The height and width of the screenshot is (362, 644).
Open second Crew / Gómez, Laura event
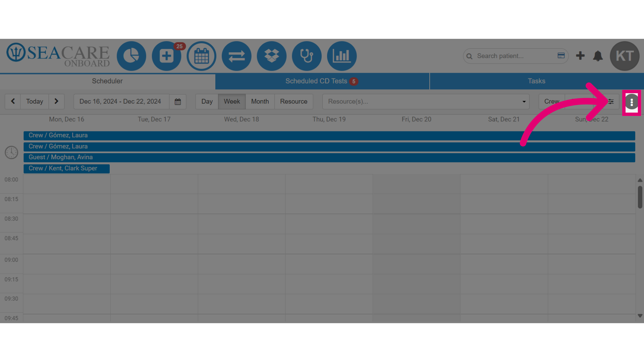[x=329, y=146]
